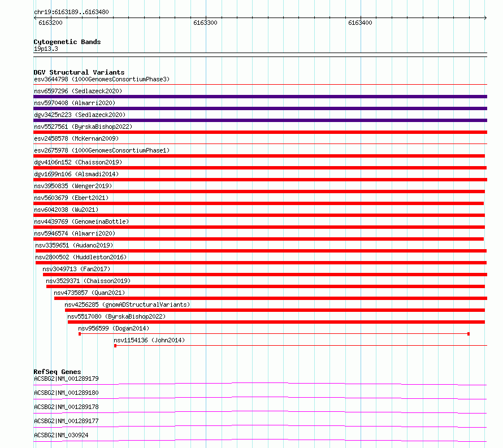
Task: Click the thin red line under nsv956599
Action: 274,334
